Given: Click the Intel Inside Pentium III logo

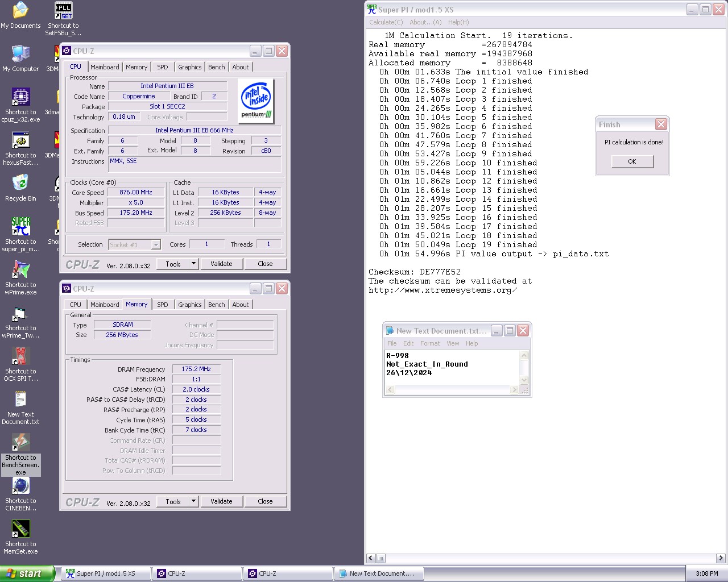Looking at the screenshot, I should tap(257, 101).
